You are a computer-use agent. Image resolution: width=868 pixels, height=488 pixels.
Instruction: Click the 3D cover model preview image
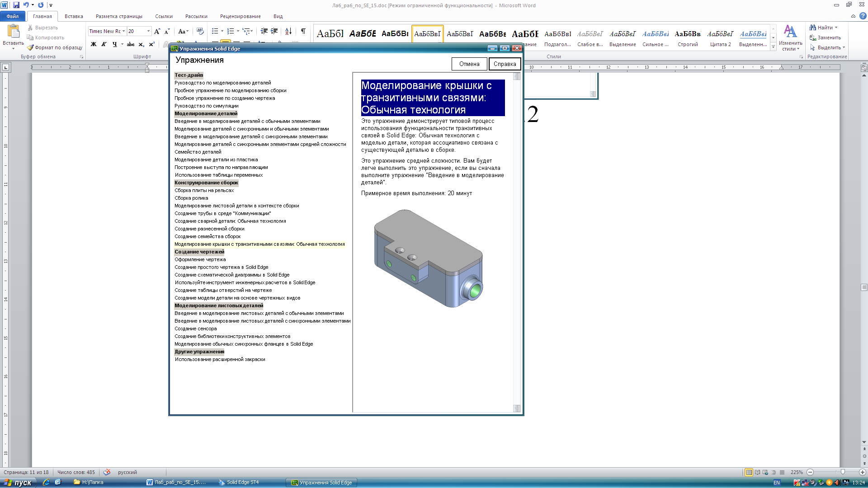click(x=429, y=258)
